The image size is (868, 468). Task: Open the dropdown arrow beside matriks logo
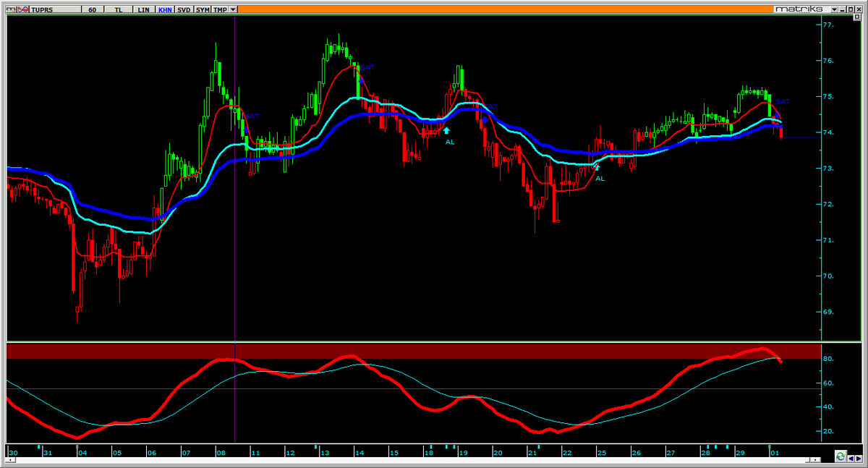(x=835, y=9)
